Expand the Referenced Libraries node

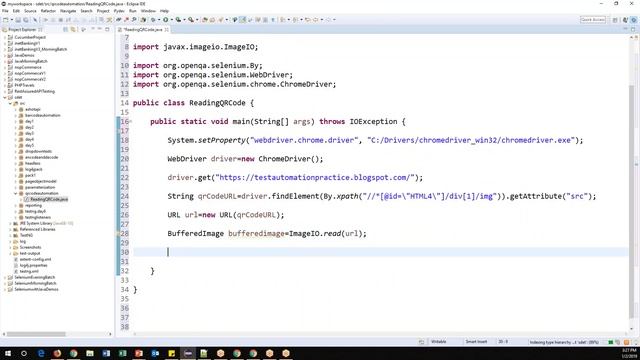coord(10,229)
